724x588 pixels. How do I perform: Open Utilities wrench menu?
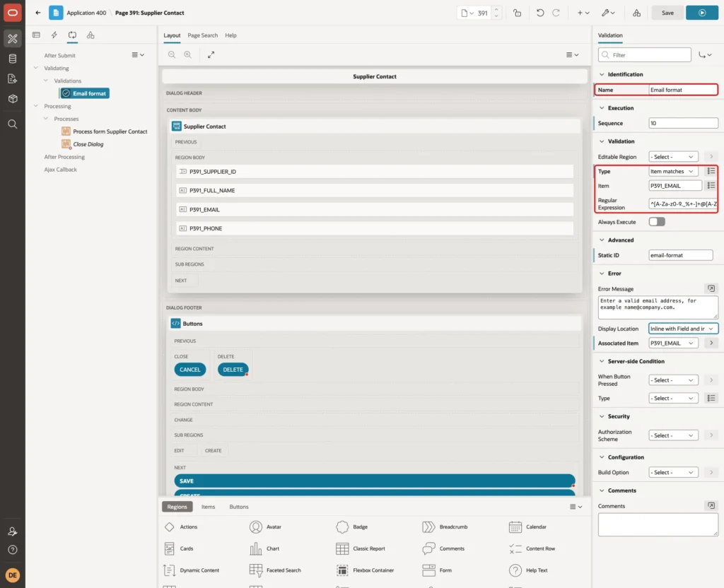608,13
